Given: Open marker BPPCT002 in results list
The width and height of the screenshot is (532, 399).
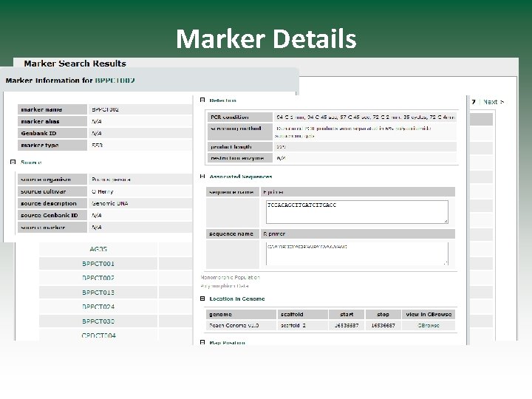Looking at the screenshot, I should tap(98, 278).
